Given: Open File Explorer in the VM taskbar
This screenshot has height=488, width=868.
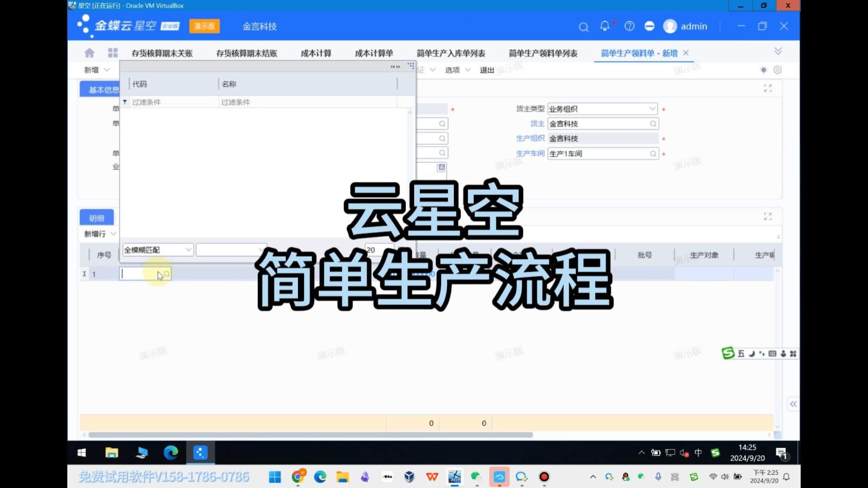Looking at the screenshot, I should (112, 453).
